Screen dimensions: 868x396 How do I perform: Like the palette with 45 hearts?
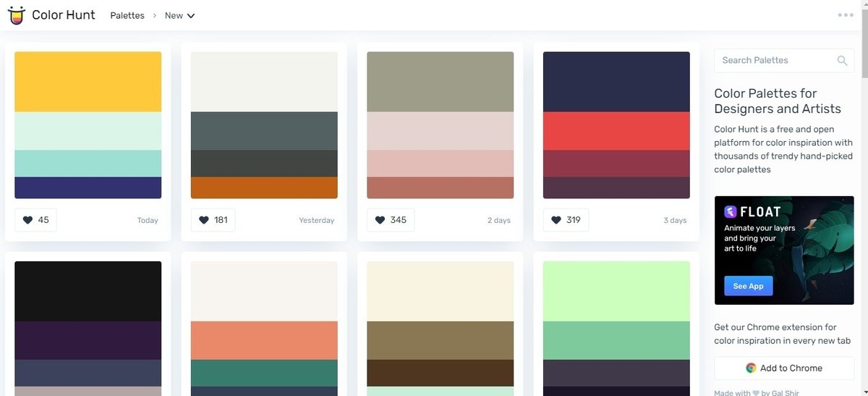tap(35, 220)
